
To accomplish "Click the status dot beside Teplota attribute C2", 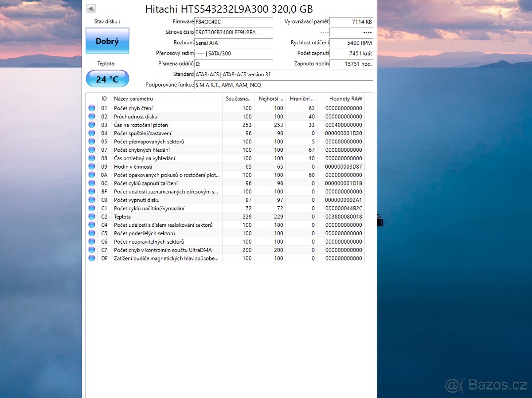I will [x=91, y=217].
